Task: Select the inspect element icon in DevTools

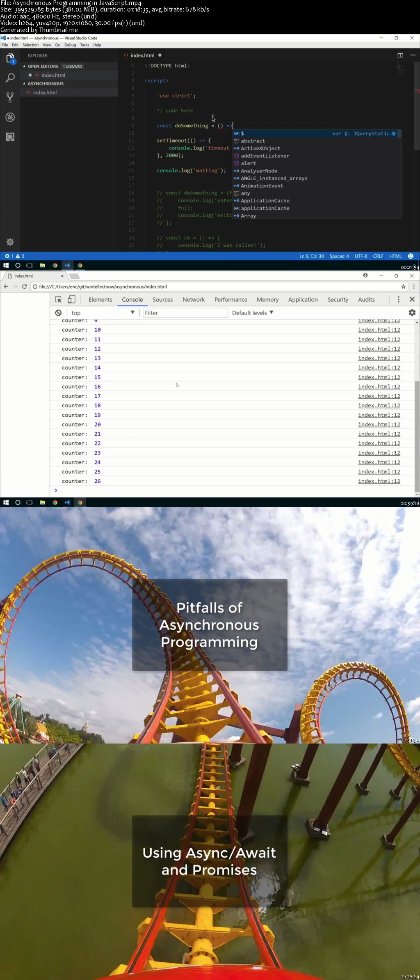Action: pyautogui.click(x=58, y=299)
